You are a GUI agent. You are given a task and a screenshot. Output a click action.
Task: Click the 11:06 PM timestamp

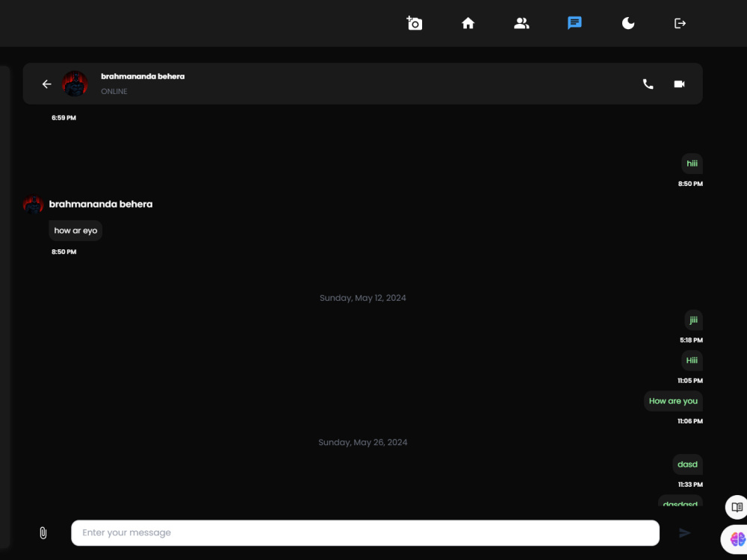[x=689, y=421]
